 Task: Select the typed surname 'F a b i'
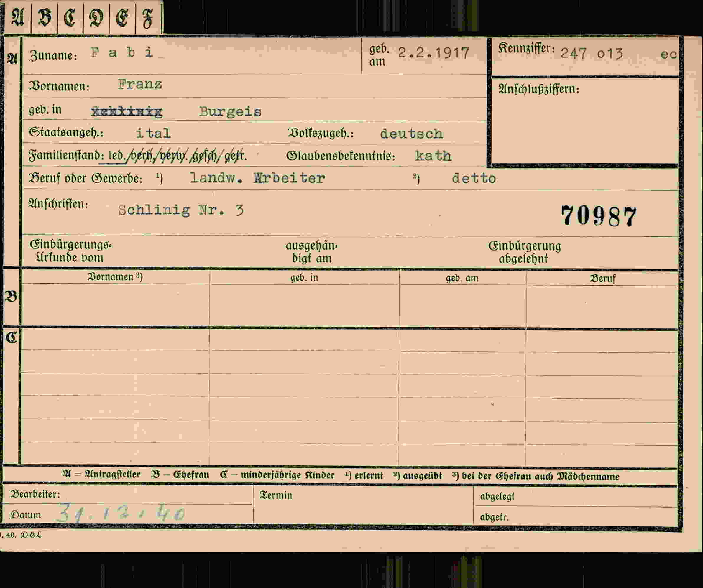pyautogui.click(x=122, y=52)
